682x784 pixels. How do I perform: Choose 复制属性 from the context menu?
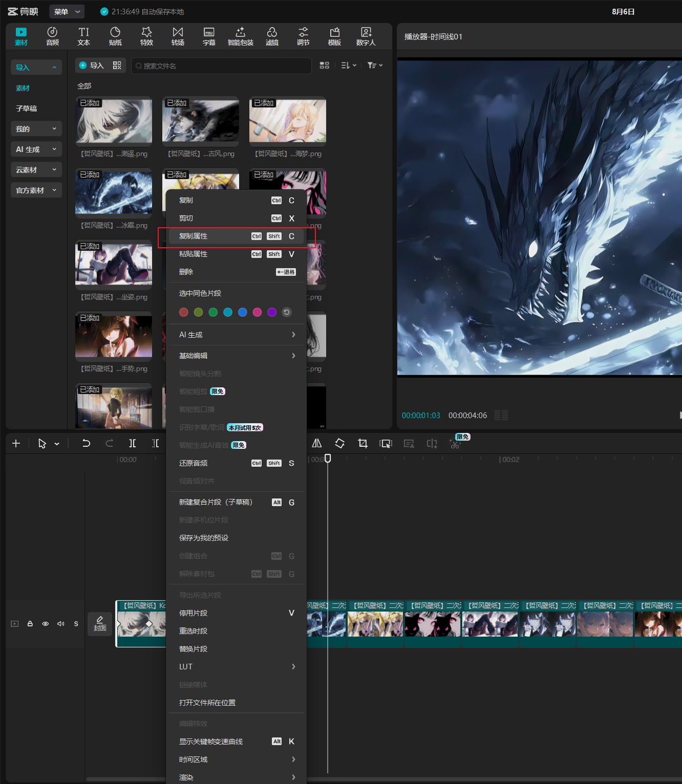pyautogui.click(x=237, y=236)
